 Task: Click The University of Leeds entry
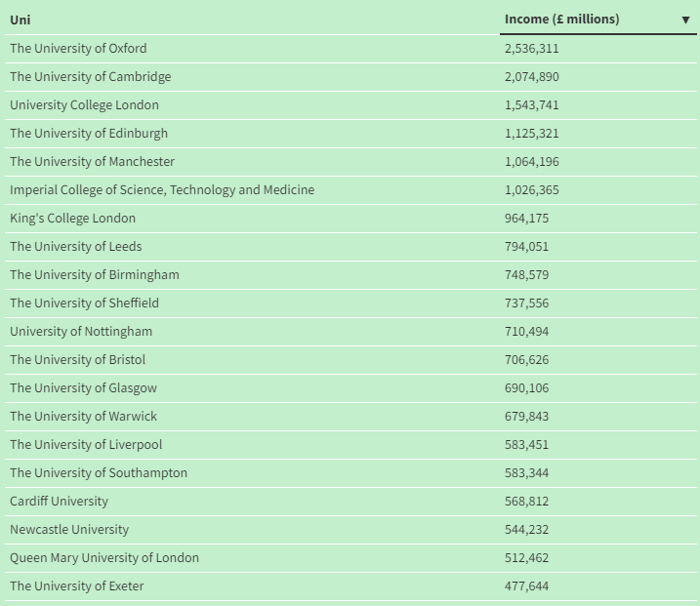click(75, 247)
